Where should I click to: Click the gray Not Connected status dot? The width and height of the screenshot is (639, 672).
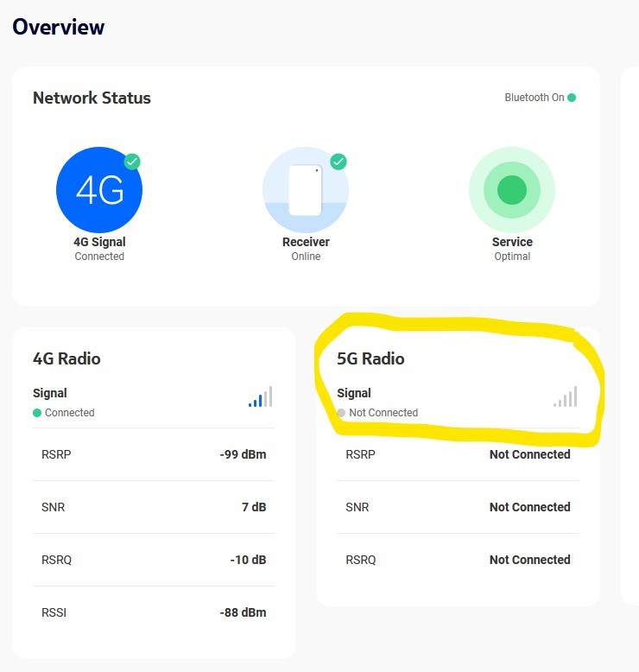point(341,413)
